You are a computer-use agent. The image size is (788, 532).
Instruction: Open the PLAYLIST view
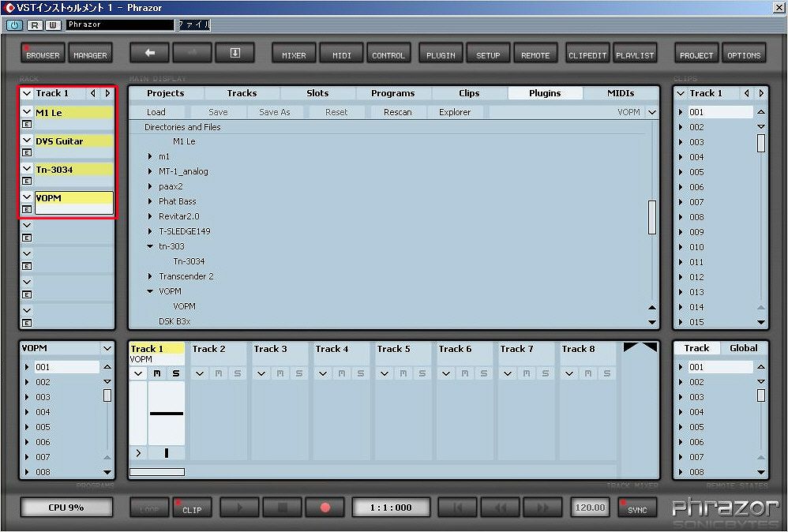coord(635,53)
